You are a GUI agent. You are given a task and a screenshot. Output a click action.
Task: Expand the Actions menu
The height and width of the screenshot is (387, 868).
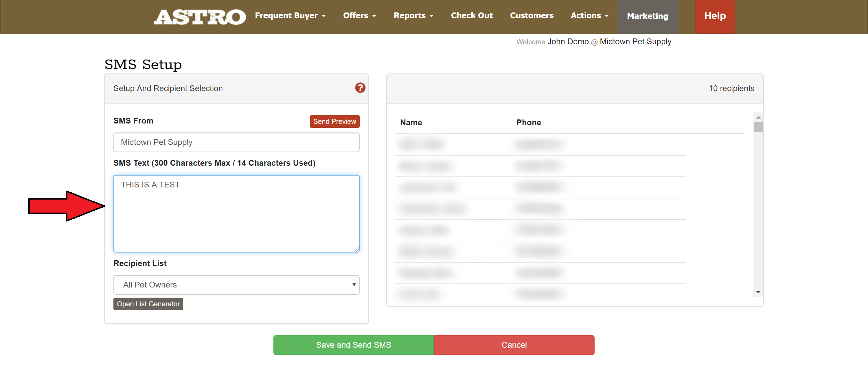point(589,16)
